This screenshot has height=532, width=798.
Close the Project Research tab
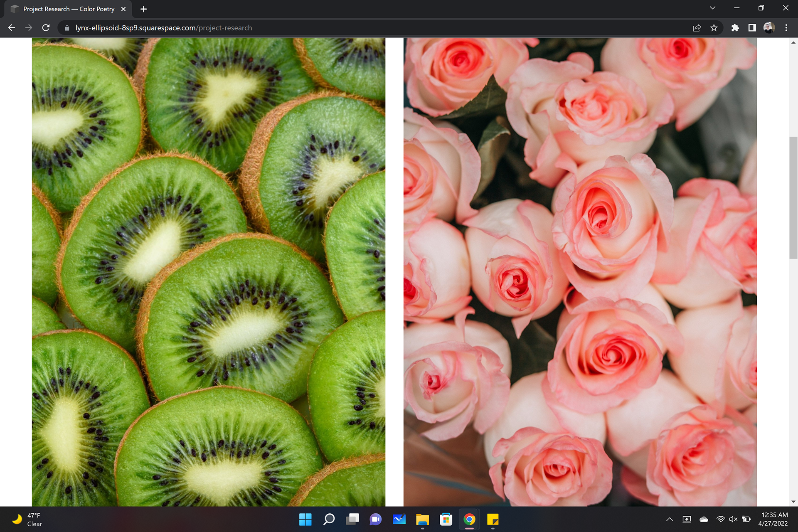pyautogui.click(x=123, y=9)
